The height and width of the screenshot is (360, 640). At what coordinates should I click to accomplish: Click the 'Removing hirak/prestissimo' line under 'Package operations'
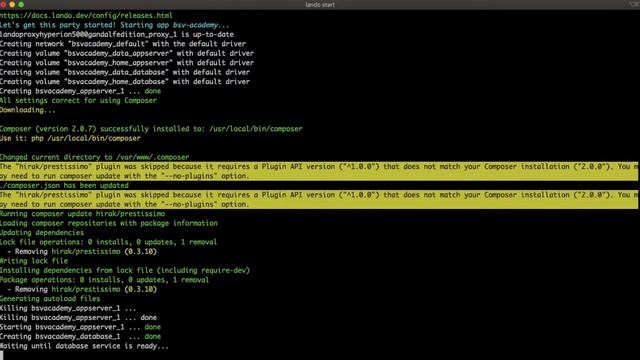(82, 289)
